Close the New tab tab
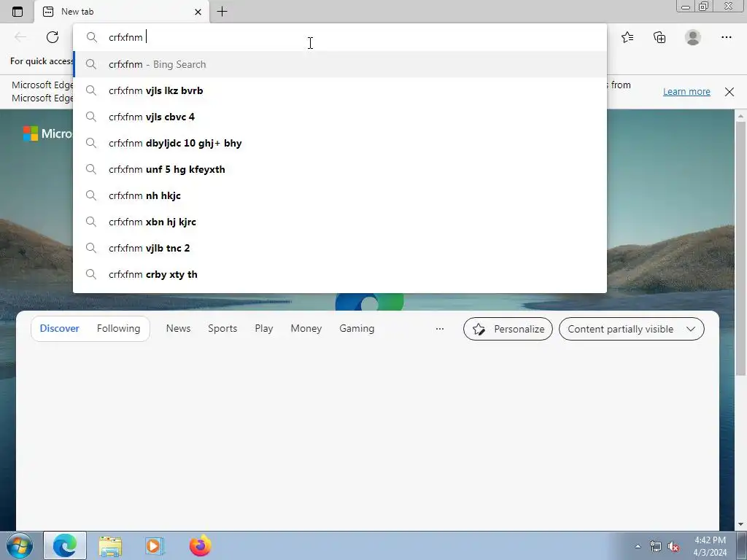Image resolution: width=747 pixels, height=560 pixels. pyautogui.click(x=198, y=12)
